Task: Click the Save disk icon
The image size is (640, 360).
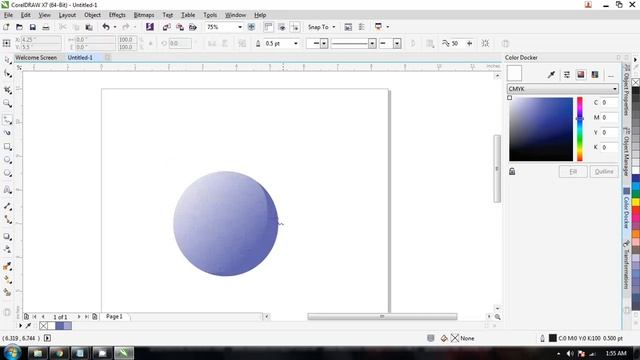Action: [33, 27]
